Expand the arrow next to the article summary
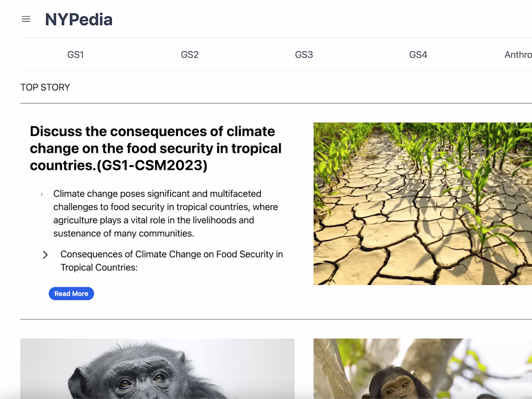This screenshot has height=399, width=532. point(42,194)
